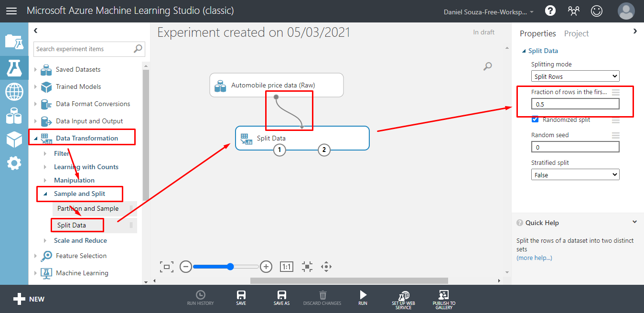Click the zoom out minus button
644x313 pixels.
click(186, 267)
